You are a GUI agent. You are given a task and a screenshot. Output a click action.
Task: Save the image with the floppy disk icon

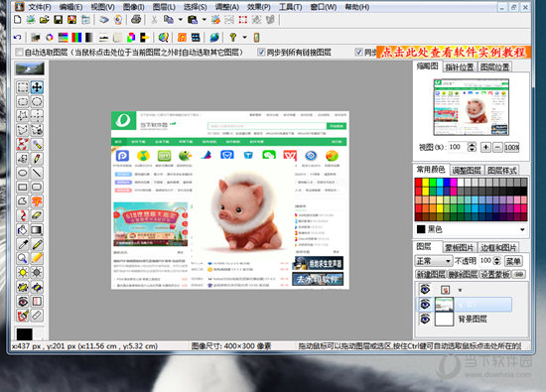pyautogui.click(x=59, y=20)
